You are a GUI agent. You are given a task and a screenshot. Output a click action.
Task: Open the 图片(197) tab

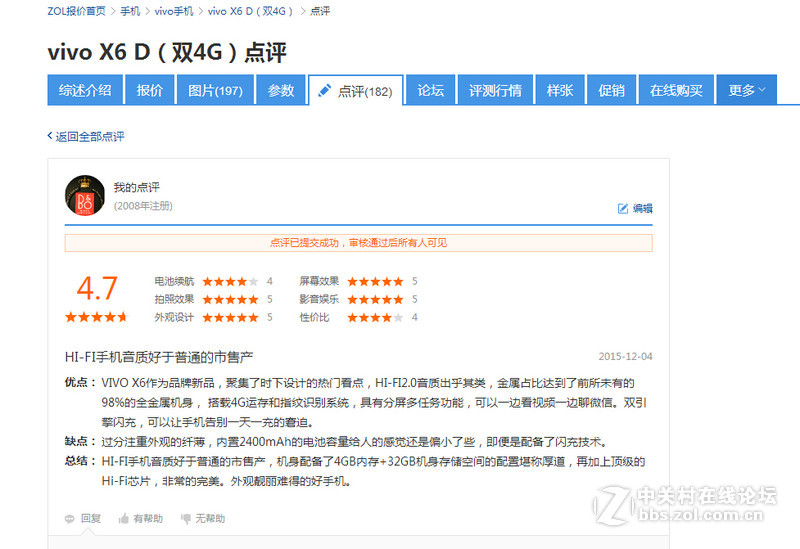(x=215, y=90)
